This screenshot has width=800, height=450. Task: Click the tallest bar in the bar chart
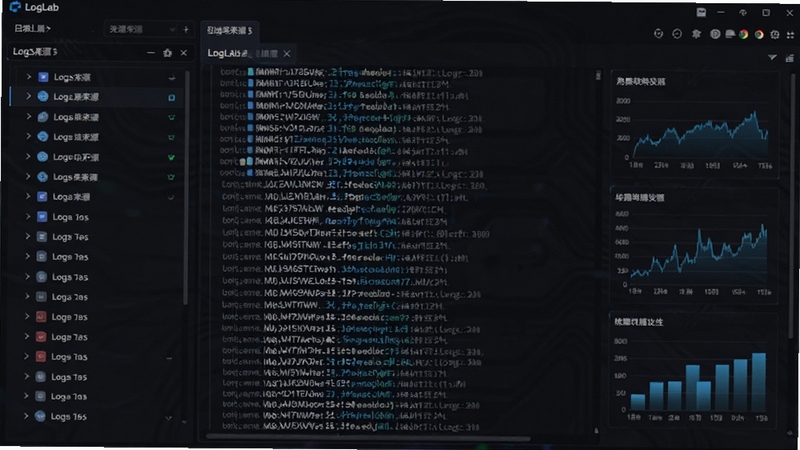pyautogui.click(x=759, y=382)
